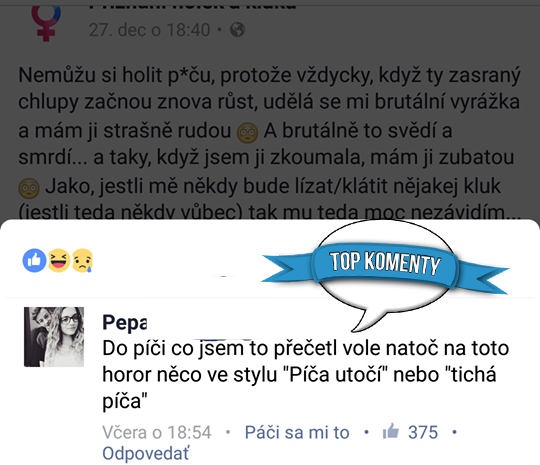Click the globe public visibility icon
The width and height of the screenshot is (540, 465).
pos(238,30)
